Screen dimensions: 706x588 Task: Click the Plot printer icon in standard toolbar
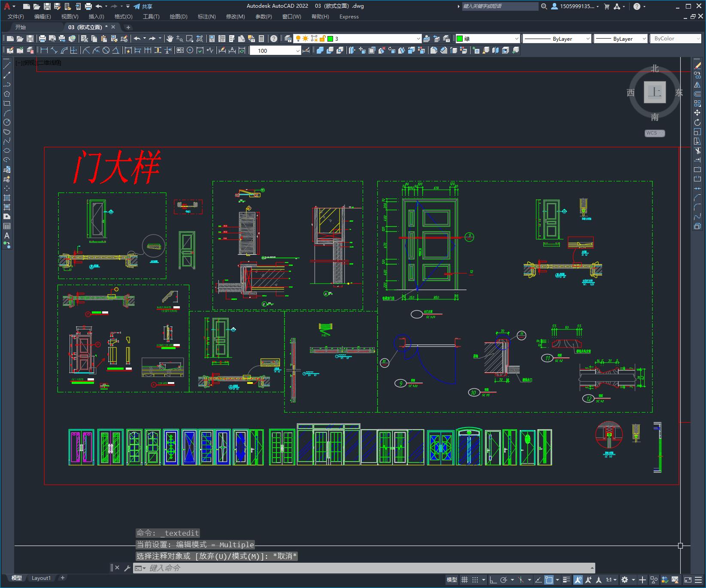tap(42, 39)
